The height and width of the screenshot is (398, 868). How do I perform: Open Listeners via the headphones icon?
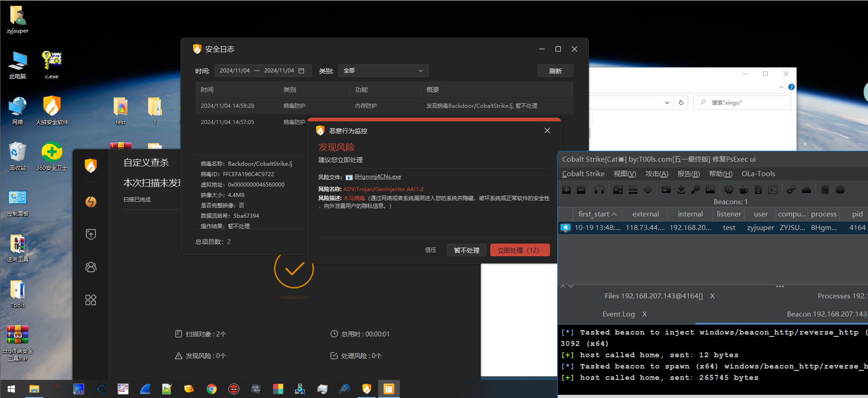(x=599, y=190)
